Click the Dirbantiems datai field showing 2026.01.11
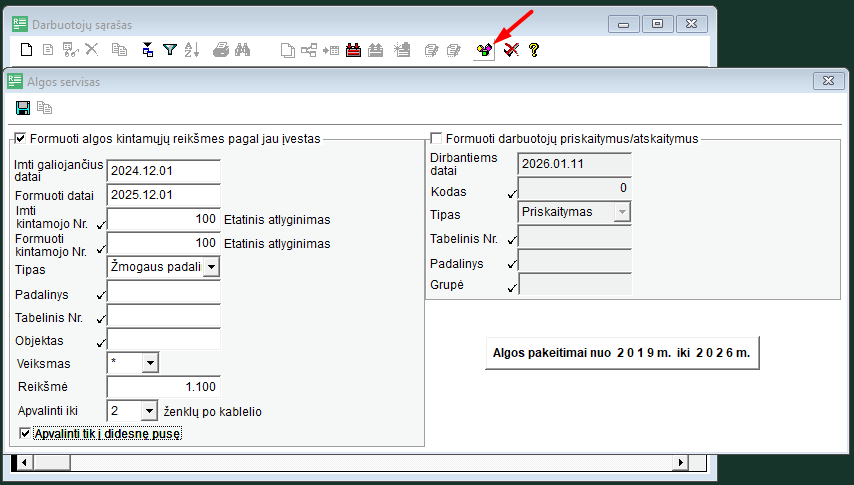Viewport: 854px width, 485px height. [575, 164]
